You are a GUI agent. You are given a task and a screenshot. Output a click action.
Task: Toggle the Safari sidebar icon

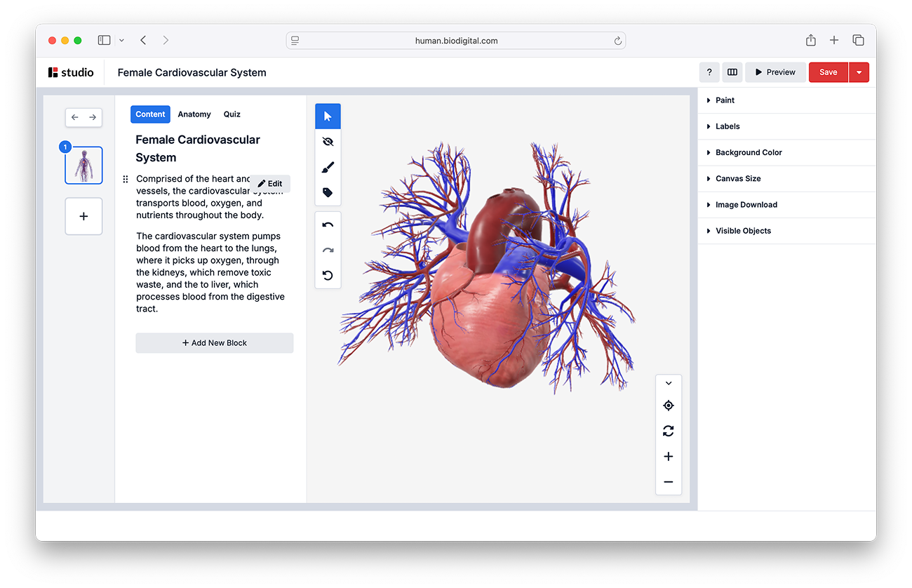(x=104, y=41)
